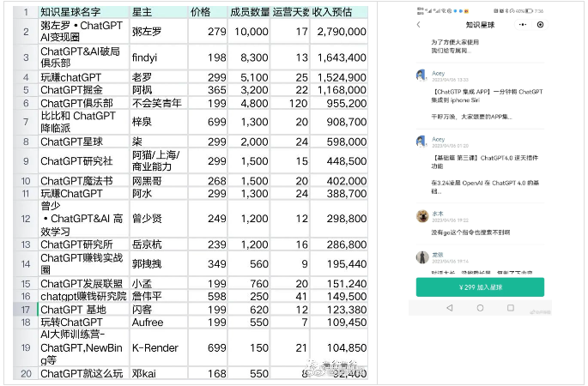Open the comment 没有go这个指令也搜索不到啊
Viewport: 588px width, 386px height.
(x=470, y=232)
